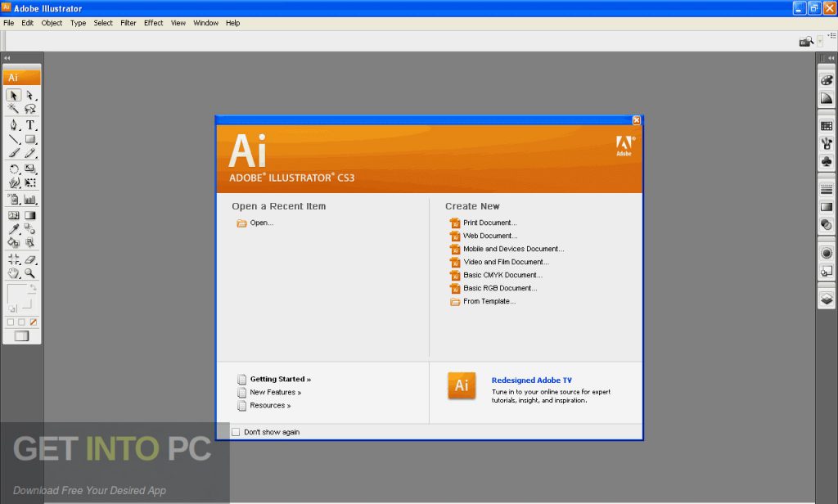Select the Zoom magnifier tool
The height and width of the screenshot is (504, 838).
coord(30,273)
